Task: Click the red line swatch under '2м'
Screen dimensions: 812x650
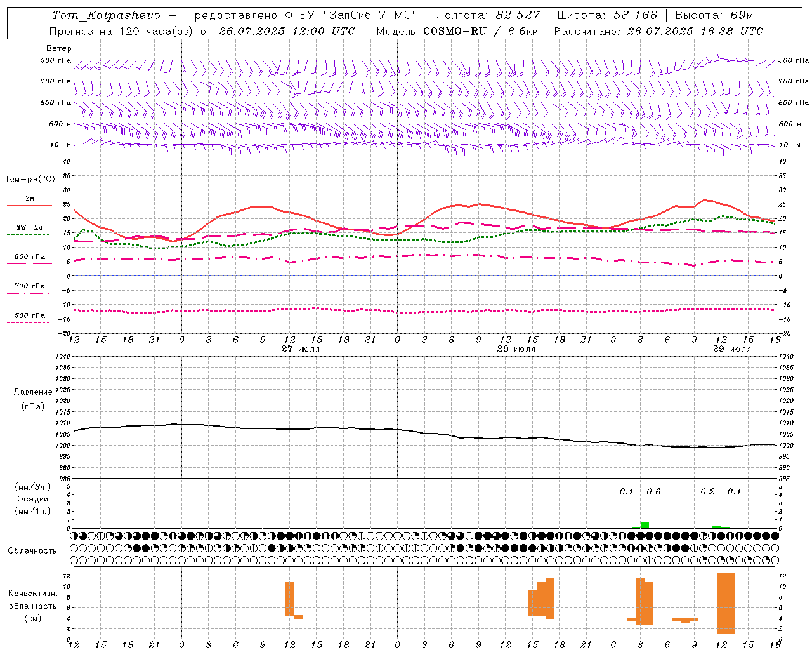Action: click(x=30, y=206)
